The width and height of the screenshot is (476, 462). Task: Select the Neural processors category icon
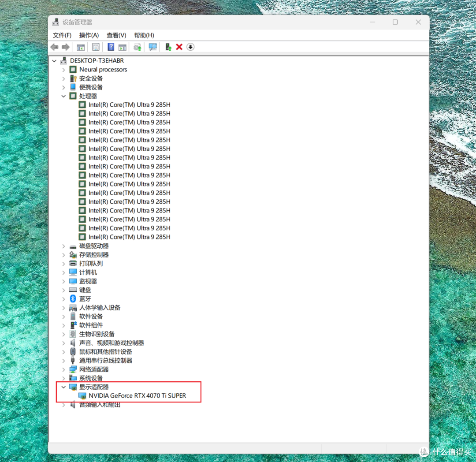point(73,70)
